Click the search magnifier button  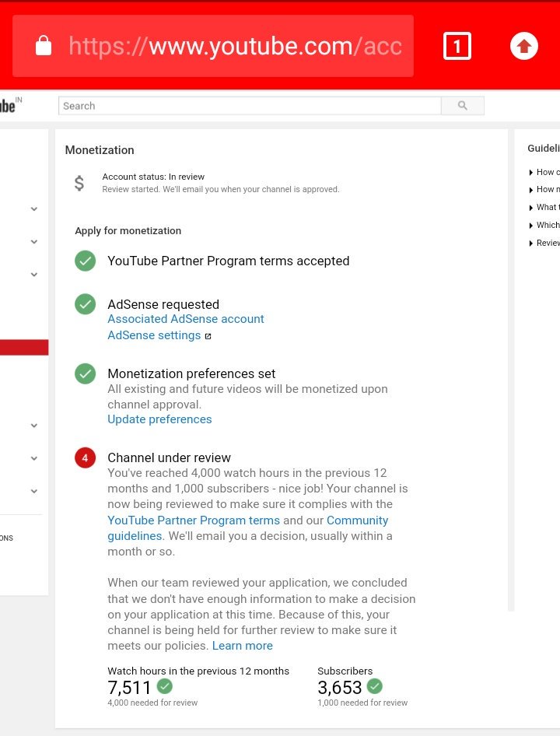pyautogui.click(x=462, y=106)
